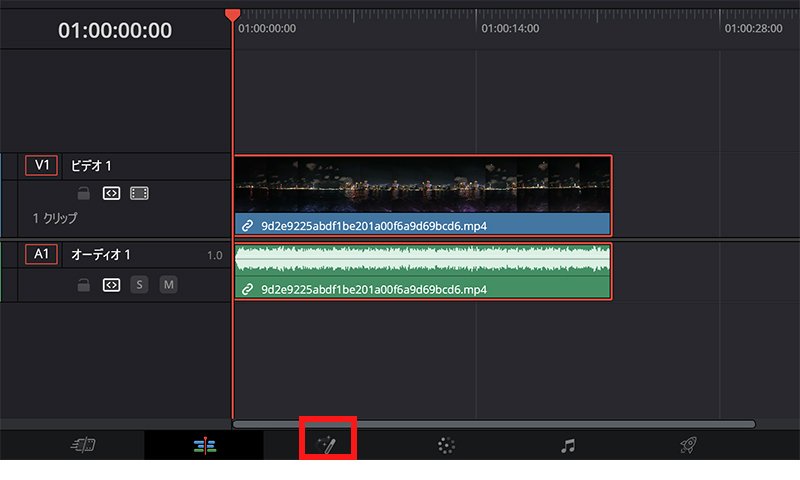Switch to the Fusion page
The height and width of the screenshot is (480, 800).
[x=327, y=445]
